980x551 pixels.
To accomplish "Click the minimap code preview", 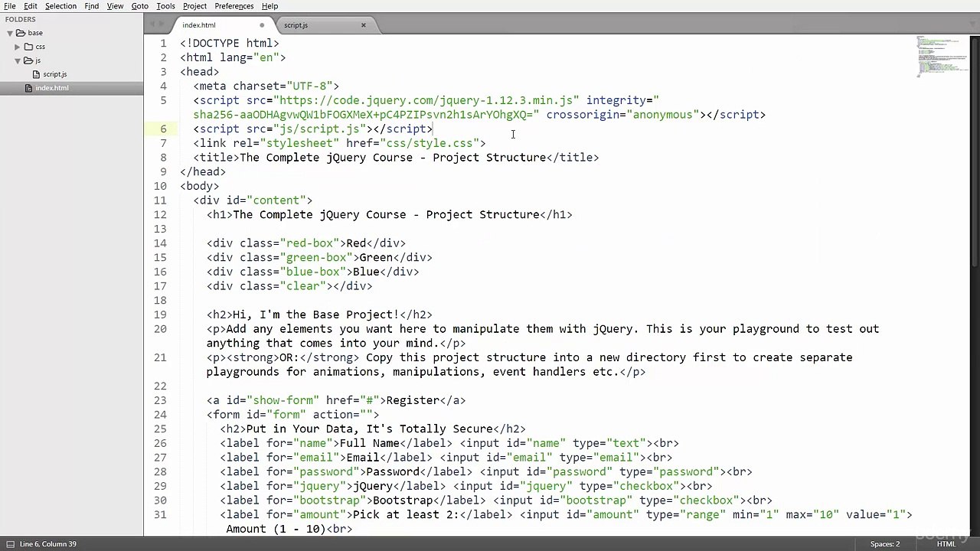I will tap(942, 56).
